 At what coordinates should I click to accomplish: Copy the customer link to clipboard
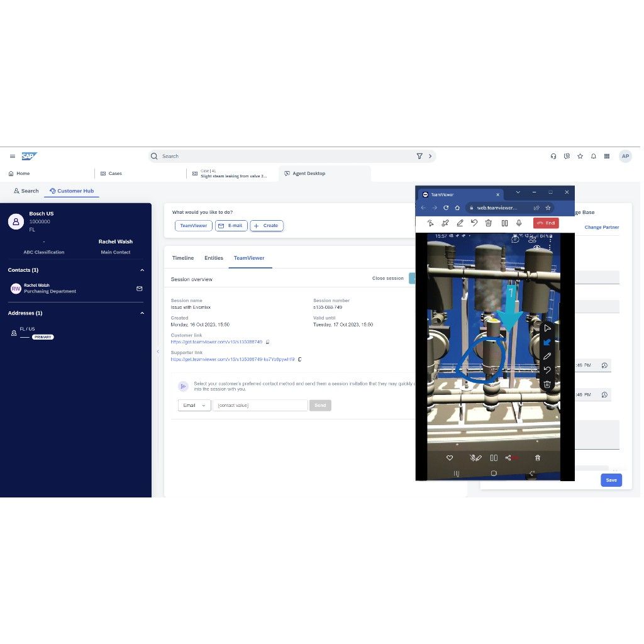[x=268, y=342]
